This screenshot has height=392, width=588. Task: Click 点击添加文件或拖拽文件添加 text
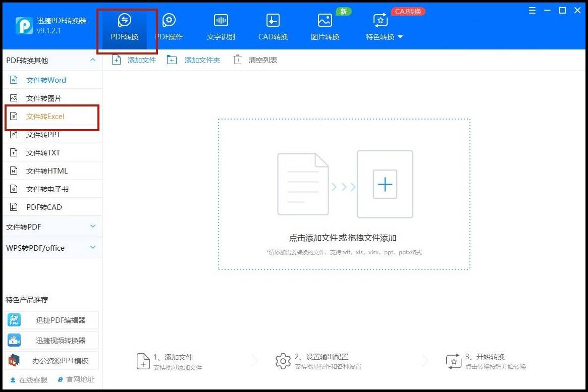tap(342, 238)
